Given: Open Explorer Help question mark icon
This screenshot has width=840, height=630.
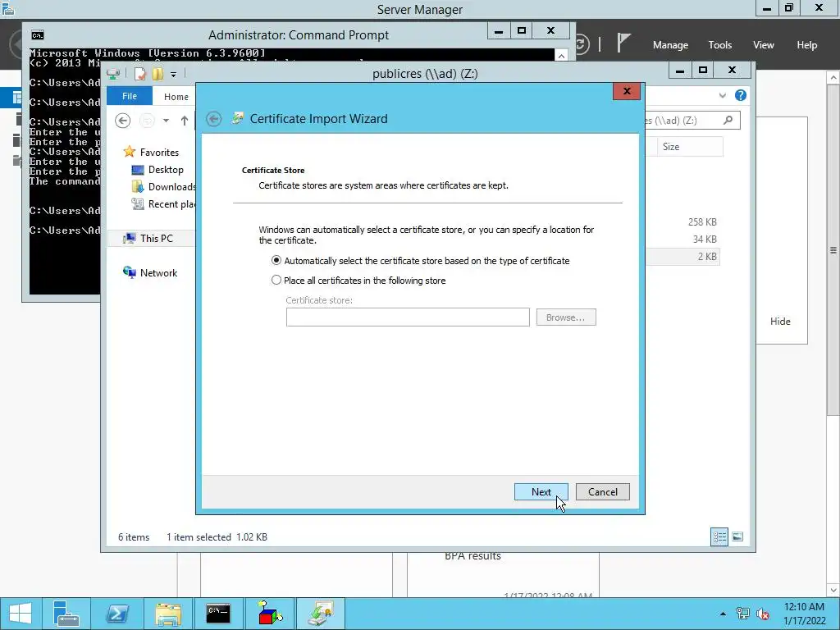Looking at the screenshot, I should point(741,95).
